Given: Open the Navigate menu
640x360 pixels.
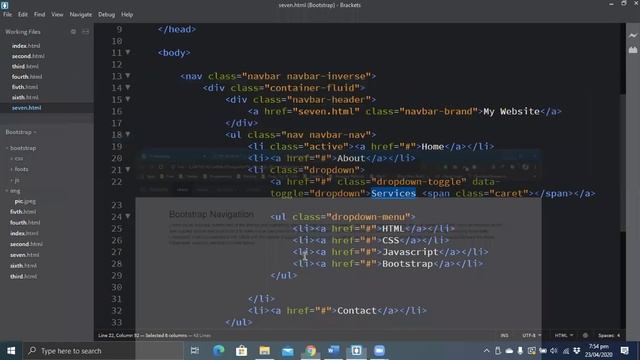Looking at the screenshot, I should coord(81,14).
